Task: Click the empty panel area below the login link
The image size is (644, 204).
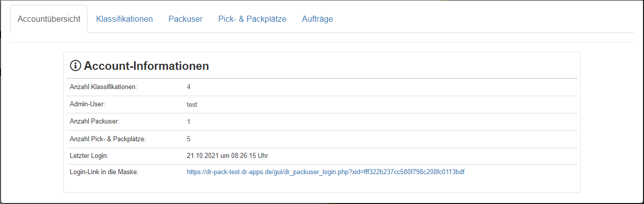Action: [x=322, y=185]
